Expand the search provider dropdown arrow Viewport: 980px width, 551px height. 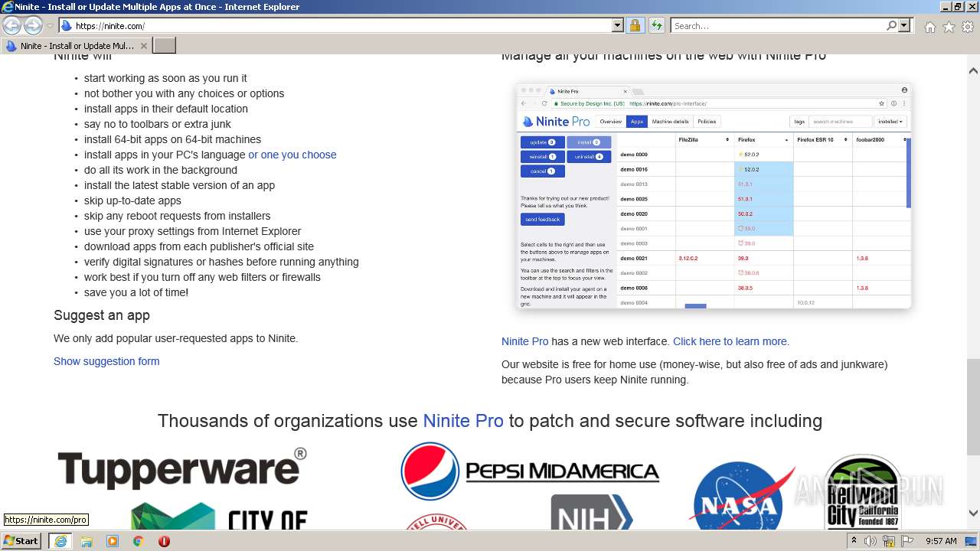coord(904,26)
